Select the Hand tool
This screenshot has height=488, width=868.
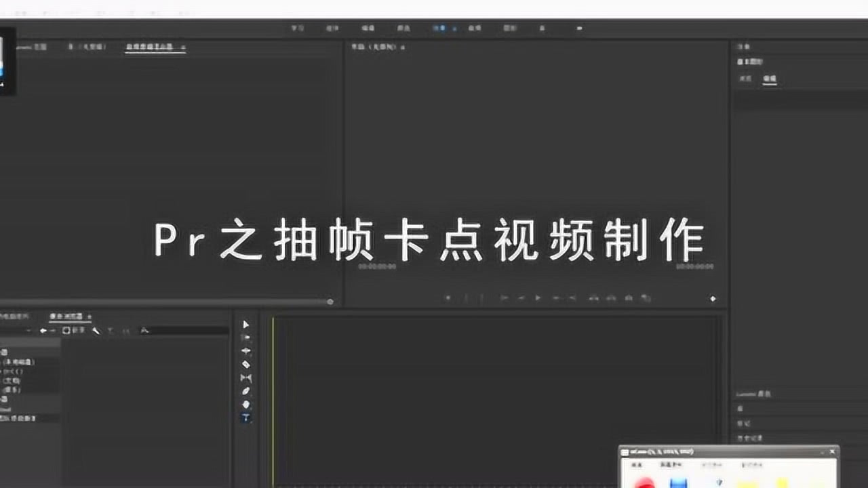point(245,405)
